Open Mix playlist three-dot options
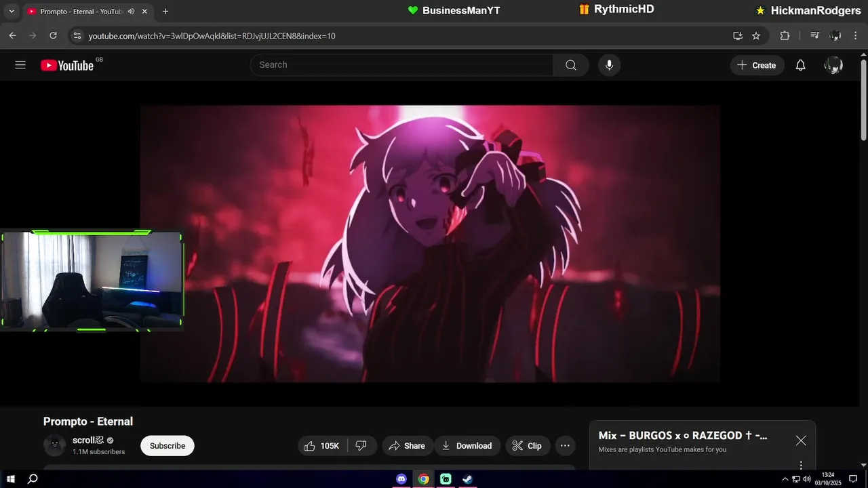 [801, 465]
